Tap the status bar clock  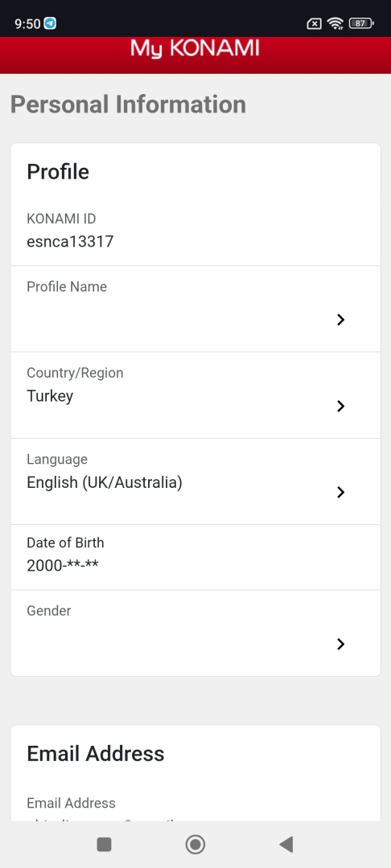pos(27,23)
